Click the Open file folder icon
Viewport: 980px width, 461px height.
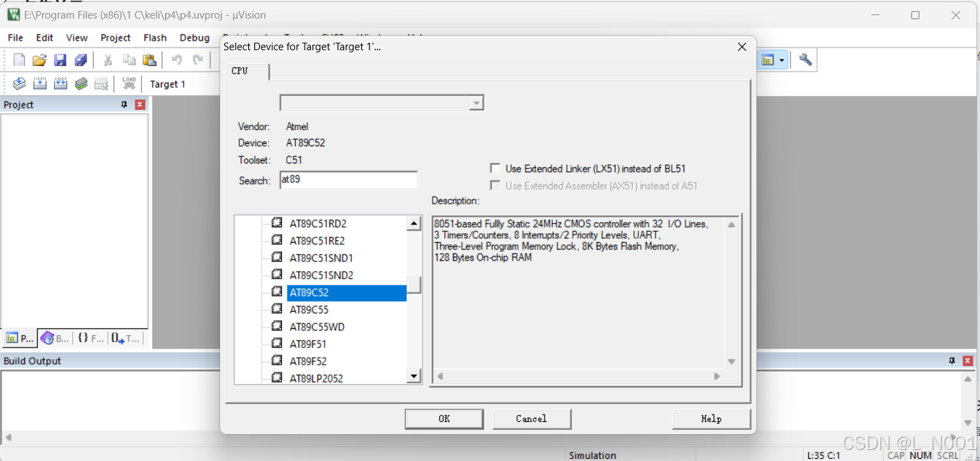[x=39, y=61]
